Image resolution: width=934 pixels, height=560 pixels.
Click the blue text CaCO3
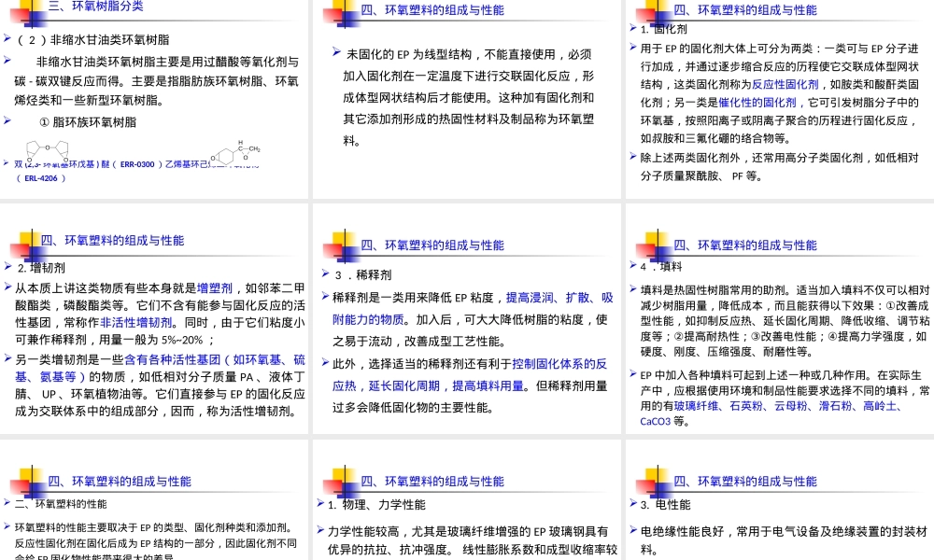click(656, 421)
